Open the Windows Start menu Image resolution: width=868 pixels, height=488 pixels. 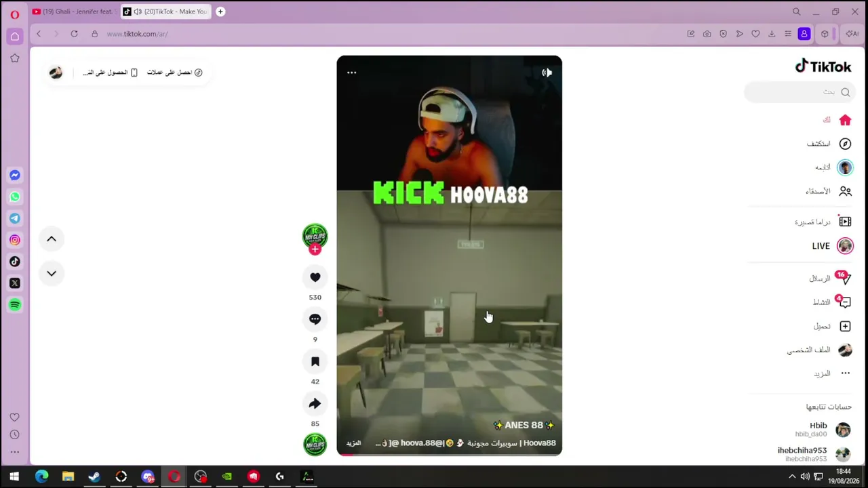coord(14,476)
